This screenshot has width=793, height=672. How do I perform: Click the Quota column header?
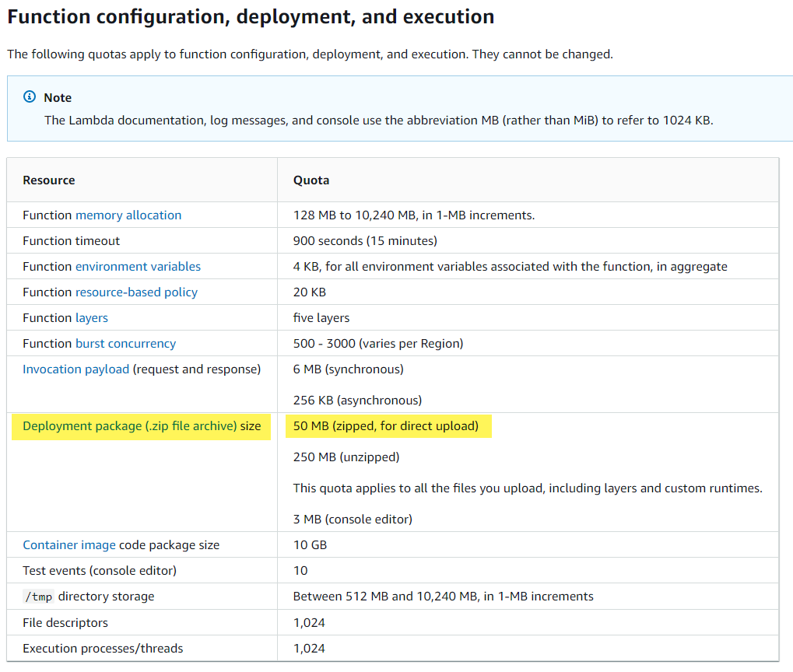pos(311,180)
